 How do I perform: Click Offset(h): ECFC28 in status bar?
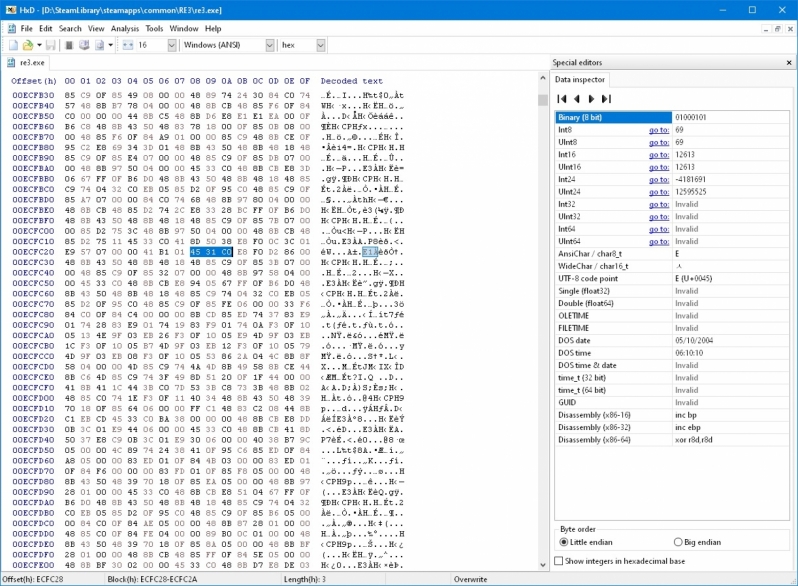(33, 579)
